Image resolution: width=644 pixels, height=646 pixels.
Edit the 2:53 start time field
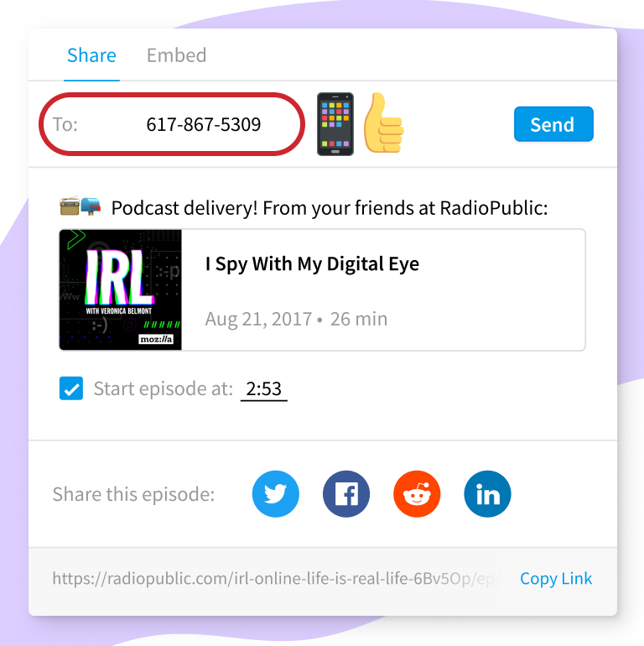click(x=264, y=389)
